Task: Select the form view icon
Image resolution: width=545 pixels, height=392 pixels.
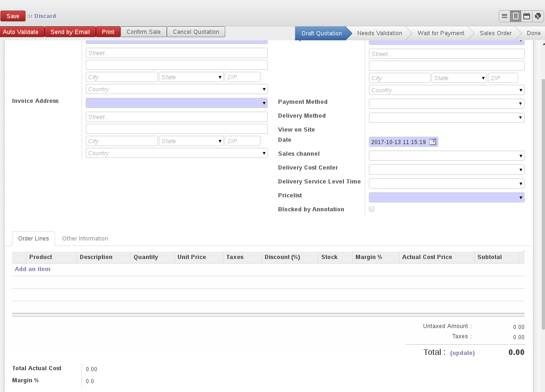Action: click(x=516, y=16)
